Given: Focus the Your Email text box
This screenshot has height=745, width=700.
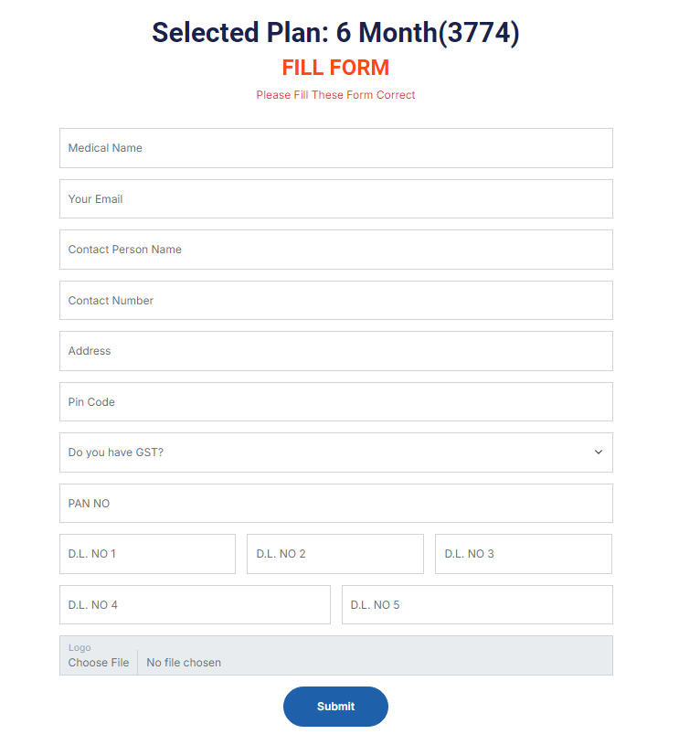Looking at the screenshot, I should (335, 199).
